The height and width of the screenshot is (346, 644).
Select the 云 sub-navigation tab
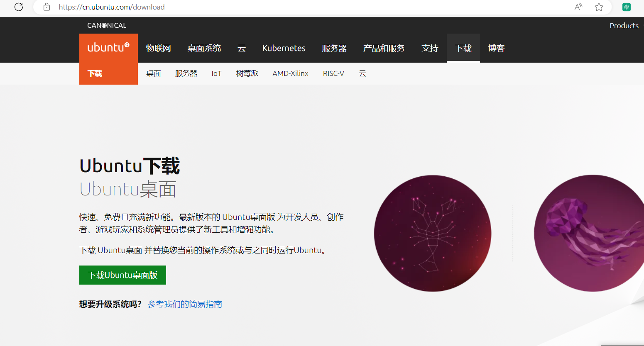coord(362,73)
